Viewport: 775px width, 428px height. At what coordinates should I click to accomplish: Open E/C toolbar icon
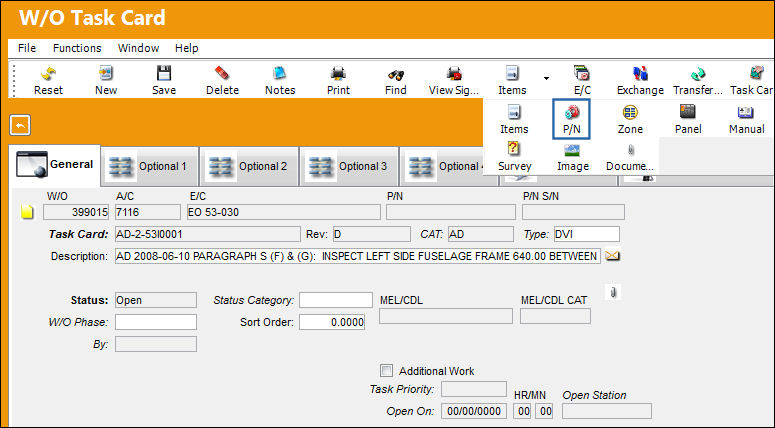582,80
